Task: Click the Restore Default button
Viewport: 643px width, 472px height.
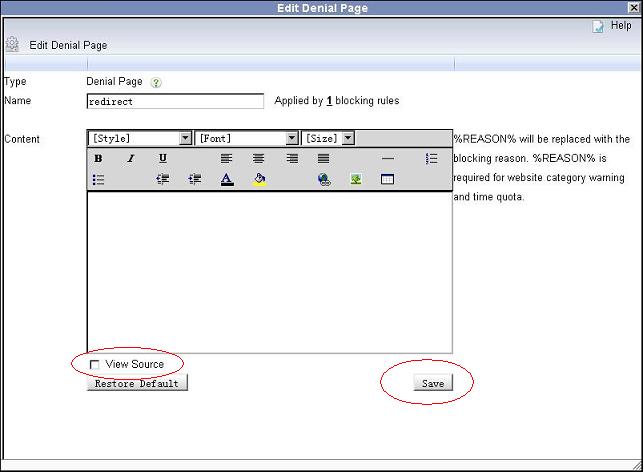Action: tap(137, 383)
